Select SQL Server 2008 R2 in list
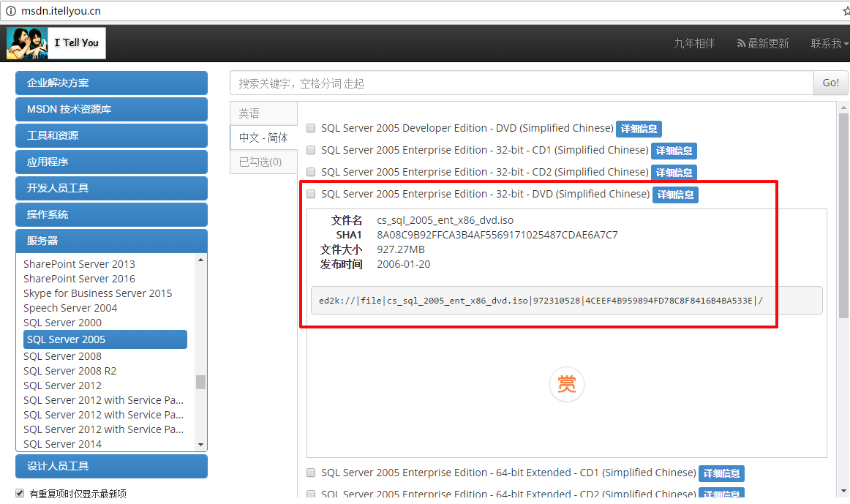 [x=70, y=371]
